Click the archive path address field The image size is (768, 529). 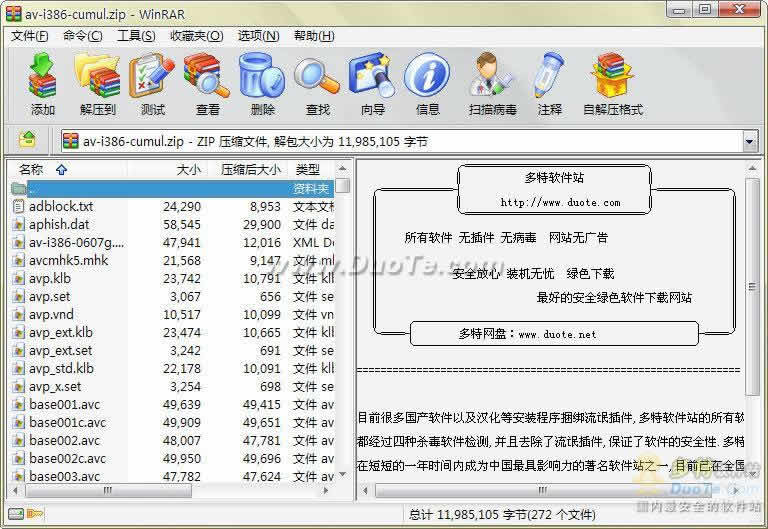[402, 142]
